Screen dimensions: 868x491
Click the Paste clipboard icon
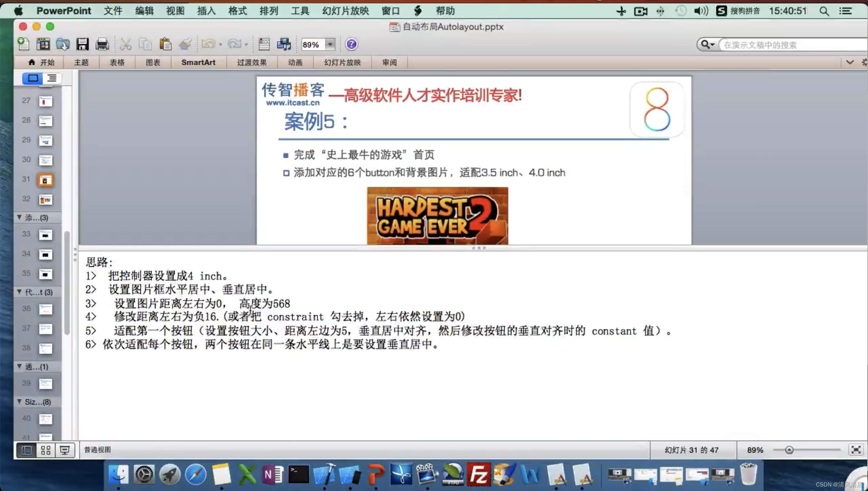click(165, 44)
